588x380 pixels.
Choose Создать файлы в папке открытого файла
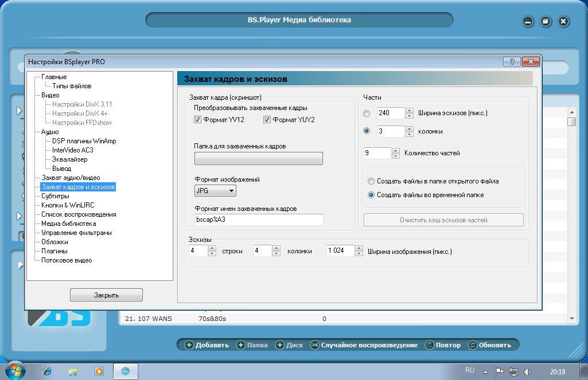371,181
